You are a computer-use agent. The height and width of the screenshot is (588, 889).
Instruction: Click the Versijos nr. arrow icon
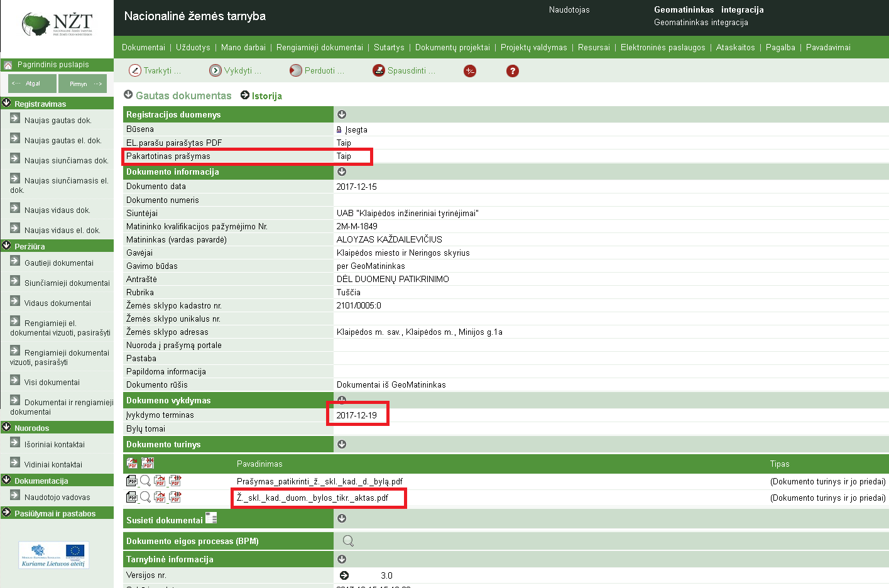[x=344, y=575]
